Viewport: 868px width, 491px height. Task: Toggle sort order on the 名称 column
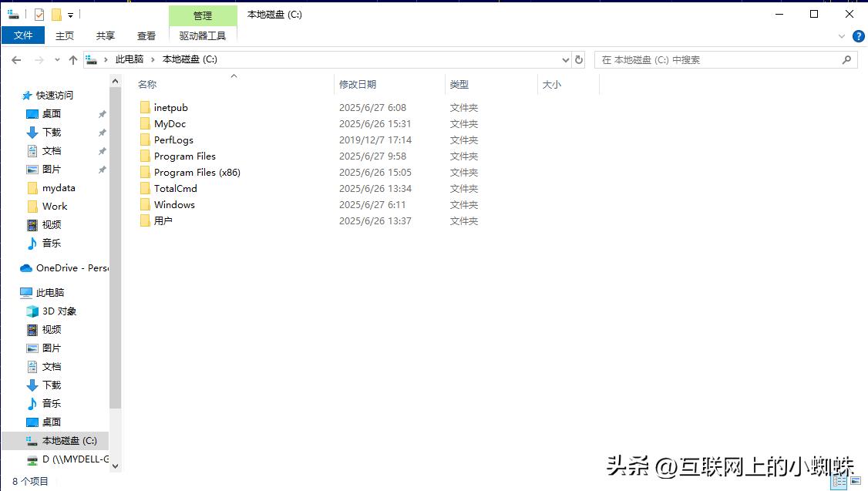click(x=147, y=84)
